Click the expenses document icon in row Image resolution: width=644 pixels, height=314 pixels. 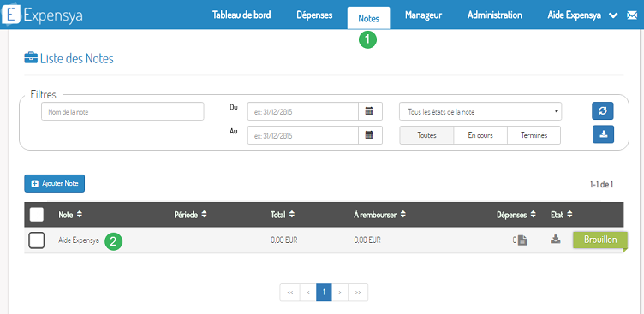click(x=522, y=240)
